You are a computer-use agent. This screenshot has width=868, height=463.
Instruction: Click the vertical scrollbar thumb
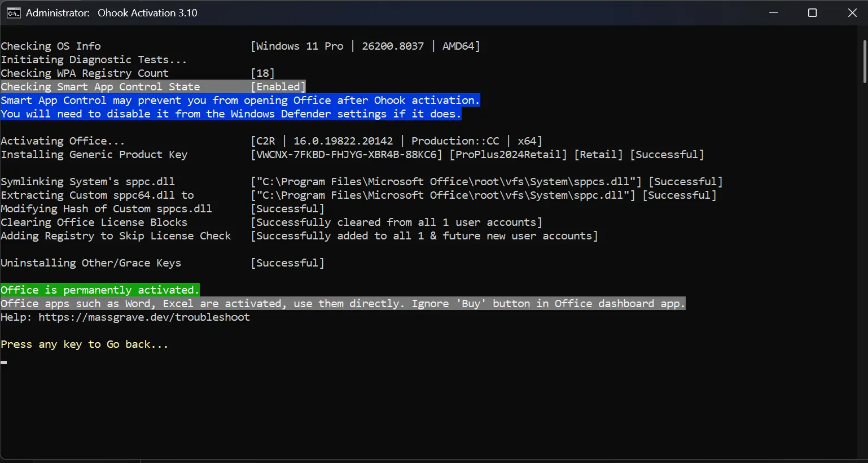[x=865, y=62]
